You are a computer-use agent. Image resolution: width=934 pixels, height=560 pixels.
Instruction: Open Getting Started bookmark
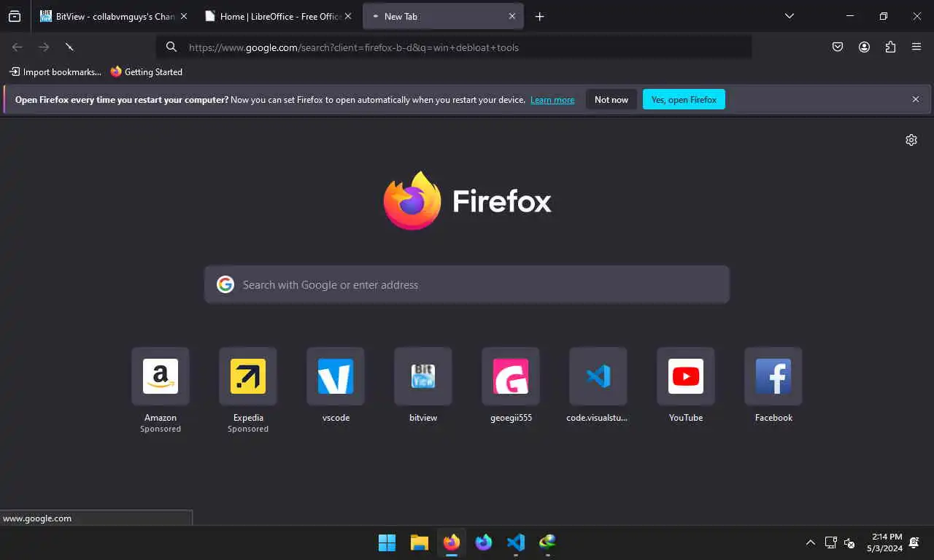[146, 71]
